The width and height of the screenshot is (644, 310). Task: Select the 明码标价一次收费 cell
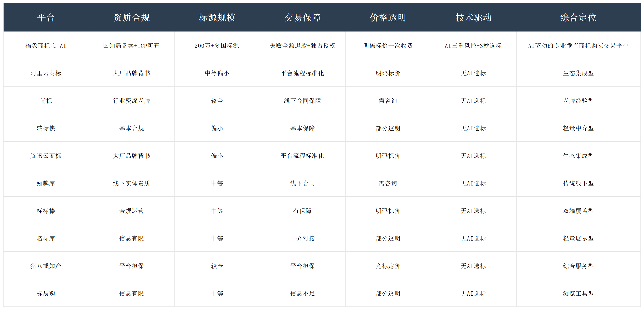click(x=388, y=45)
